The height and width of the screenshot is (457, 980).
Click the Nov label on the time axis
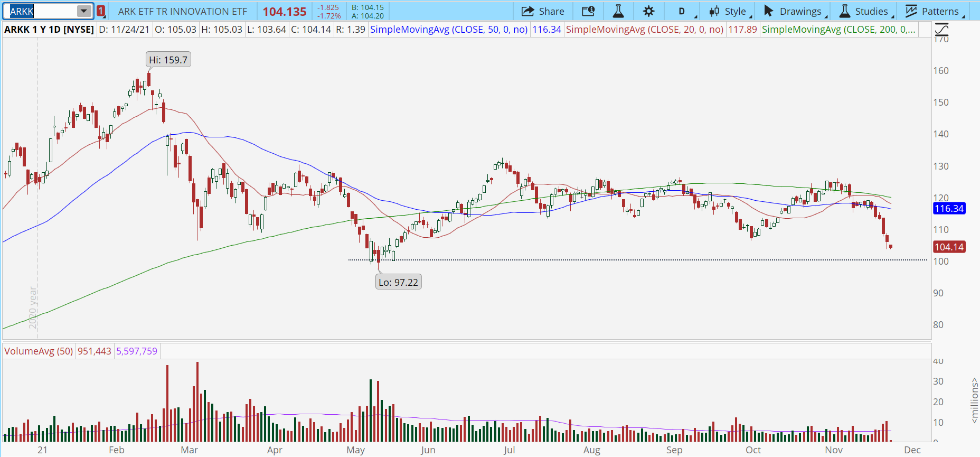click(x=834, y=450)
